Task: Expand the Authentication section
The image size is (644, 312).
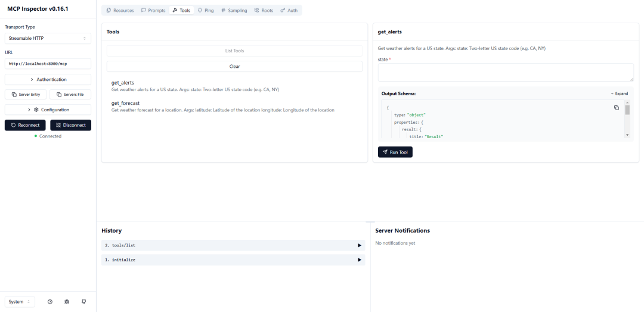Action: (x=48, y=79)
